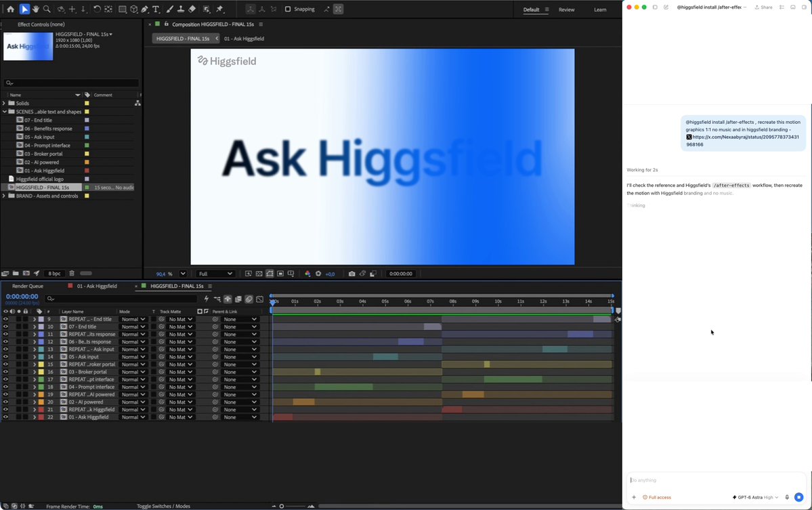Expand properties of layer 20 '02 - AI powered'
The width and height of the screenshot is (812, 510).
pos(35,402)
